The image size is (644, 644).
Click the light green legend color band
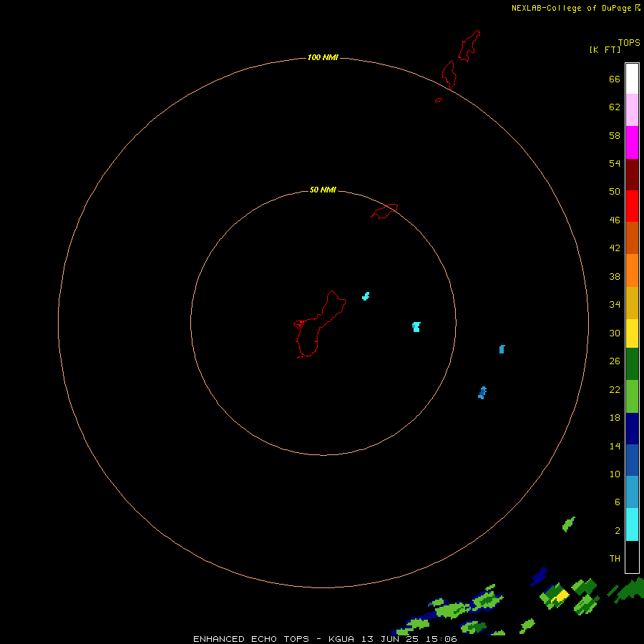pyautogui.click(x=632, y=396)
